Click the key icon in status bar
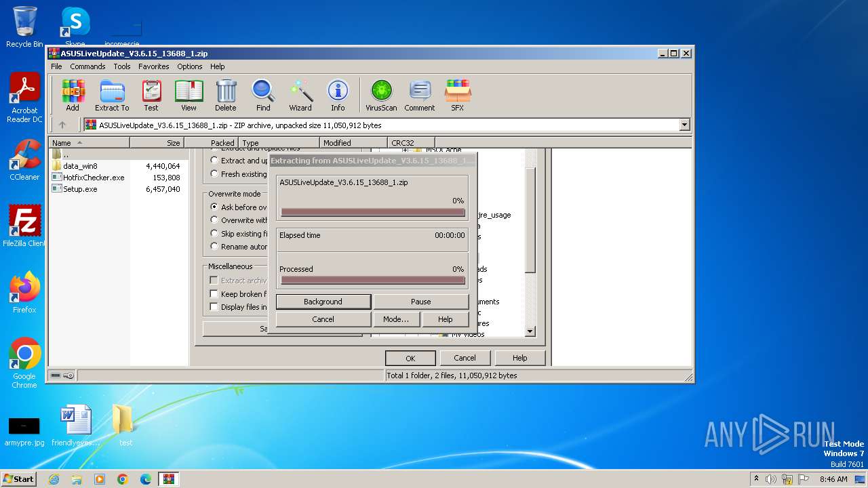 68,375
